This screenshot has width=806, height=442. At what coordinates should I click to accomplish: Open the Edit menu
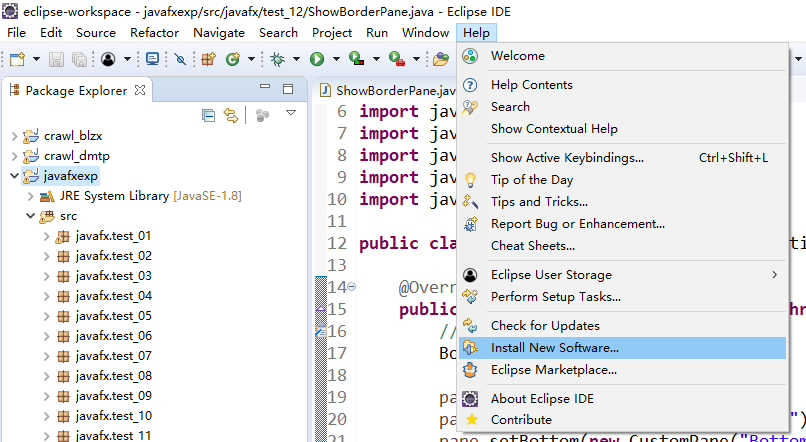pyautogui.click(x=51, y=33)
